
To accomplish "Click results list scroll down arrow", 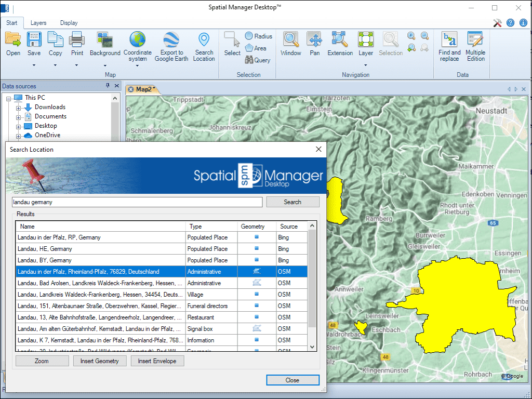I will click(x=312, y=347).
